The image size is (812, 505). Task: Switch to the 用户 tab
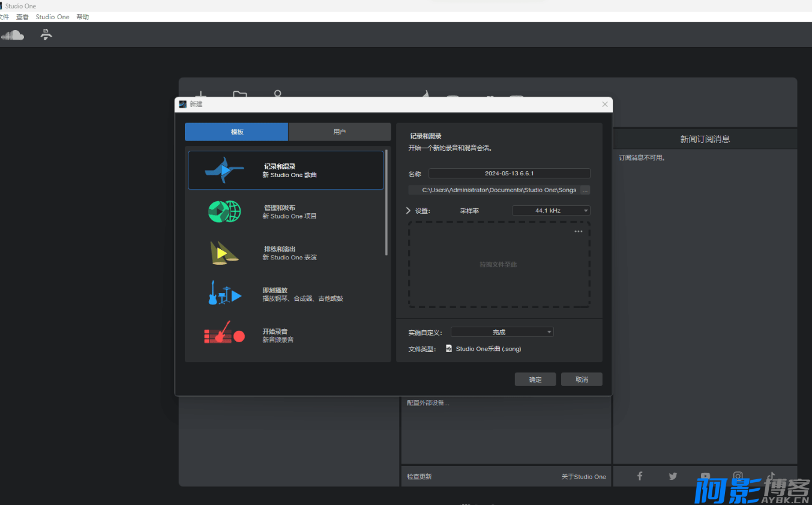coord(340,132)
